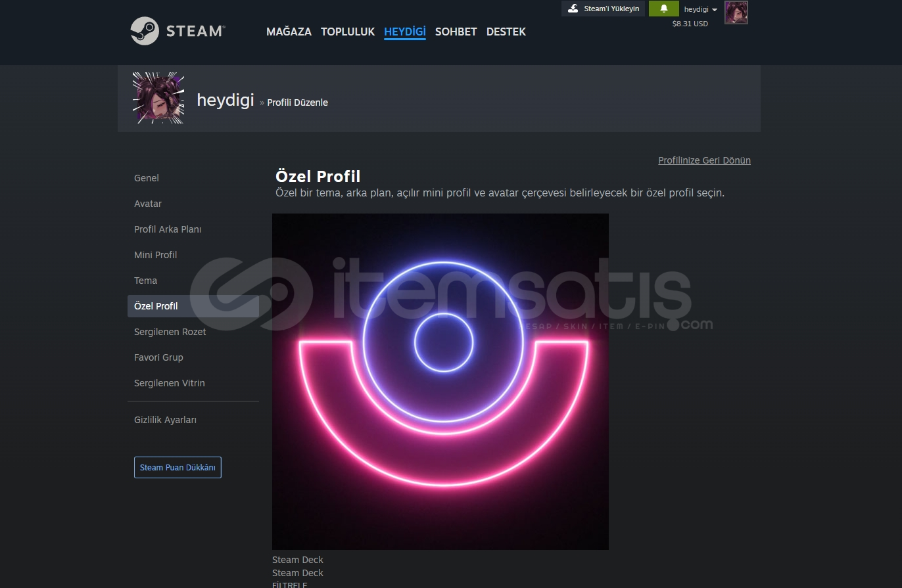This screenshot has height=588, width=902.
Task: Click the $8.31 USD wallet balance
Action: [x=690, y=24]
